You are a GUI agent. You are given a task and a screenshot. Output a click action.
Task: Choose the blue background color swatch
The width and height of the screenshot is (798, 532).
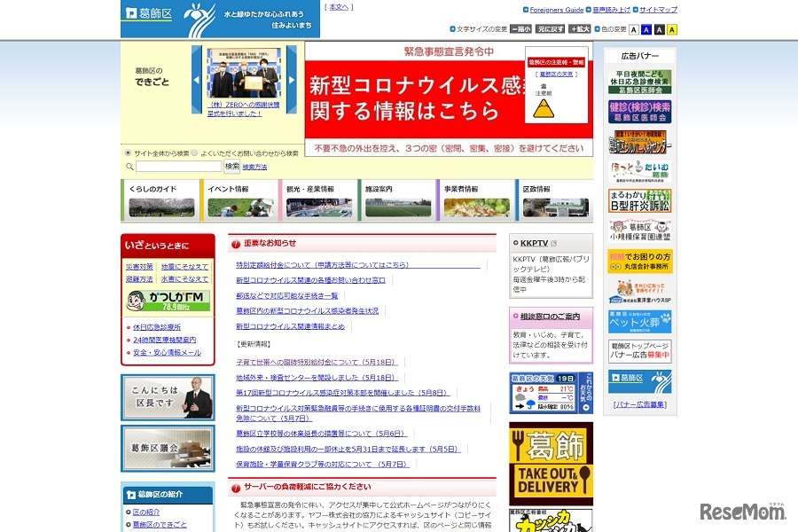[646, 30]
